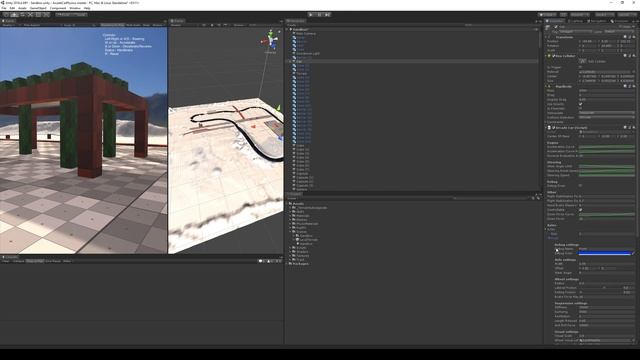Toggle the Is Trigger checkbox

pos(580,67)
